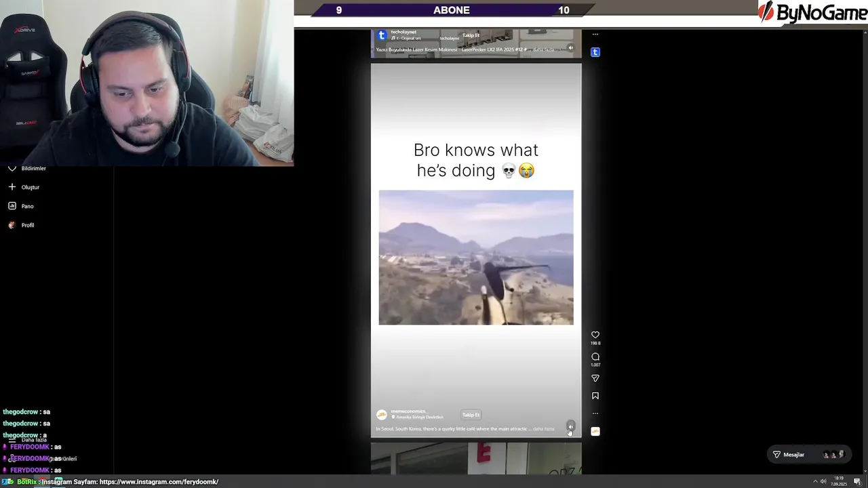The height and width of the screenshot is (488, 868).
Task: Click the 'Bro knows what he's doing' video
Action: pyautogui.click(x=476, y=258)
